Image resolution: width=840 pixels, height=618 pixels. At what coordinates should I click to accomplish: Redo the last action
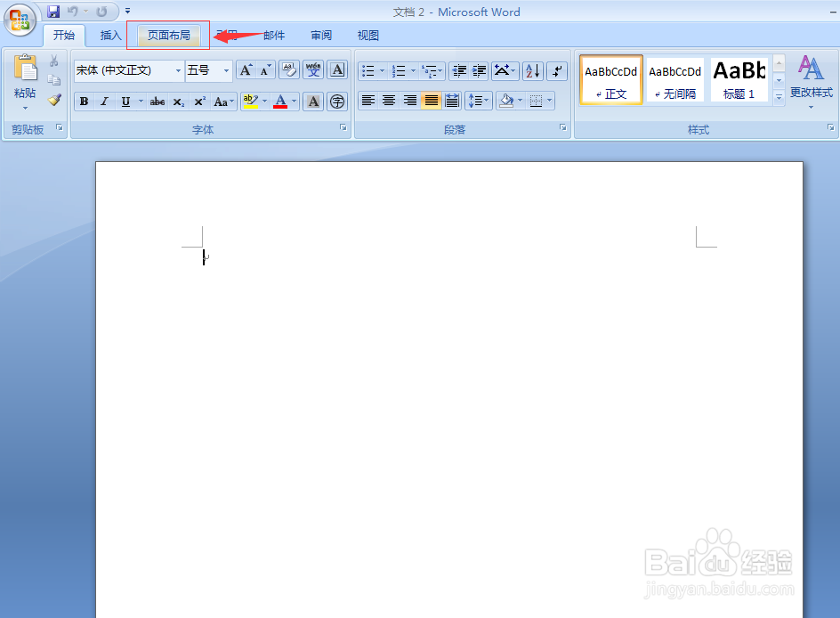(x=101, y=12)
